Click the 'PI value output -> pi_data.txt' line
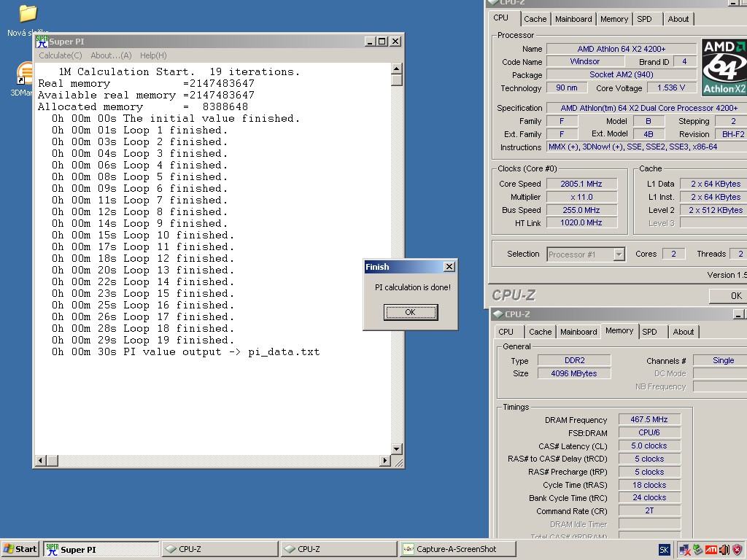The height and width of the screenshot is (560, 747). coord(186,352)
